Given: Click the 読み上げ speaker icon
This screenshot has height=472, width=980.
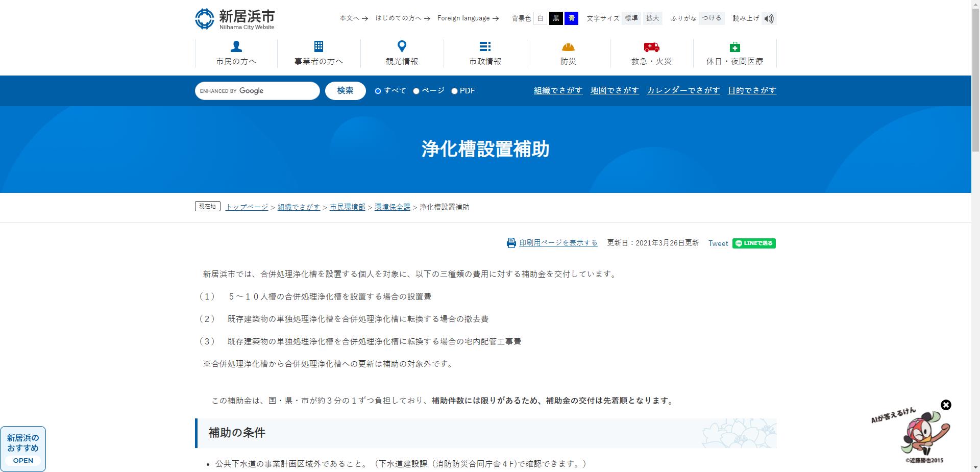Looking at the screenshot, I should pyautogui.click(x=769, y=18).
